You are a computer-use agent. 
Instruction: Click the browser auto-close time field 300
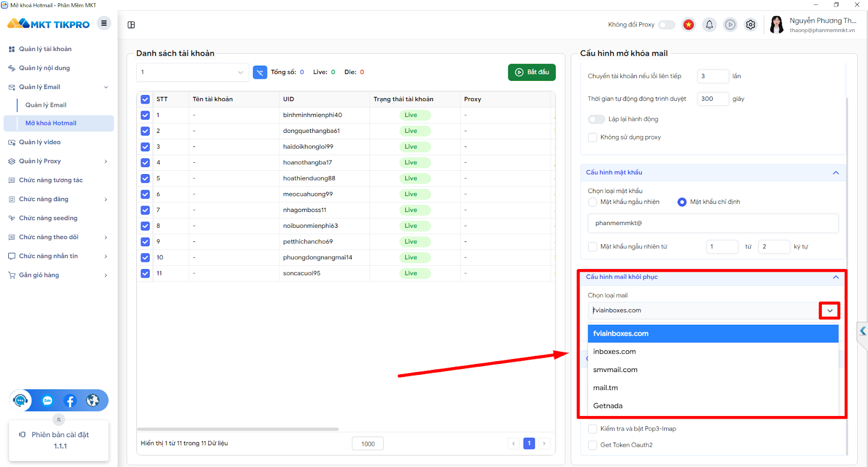(x=713, y=99)
